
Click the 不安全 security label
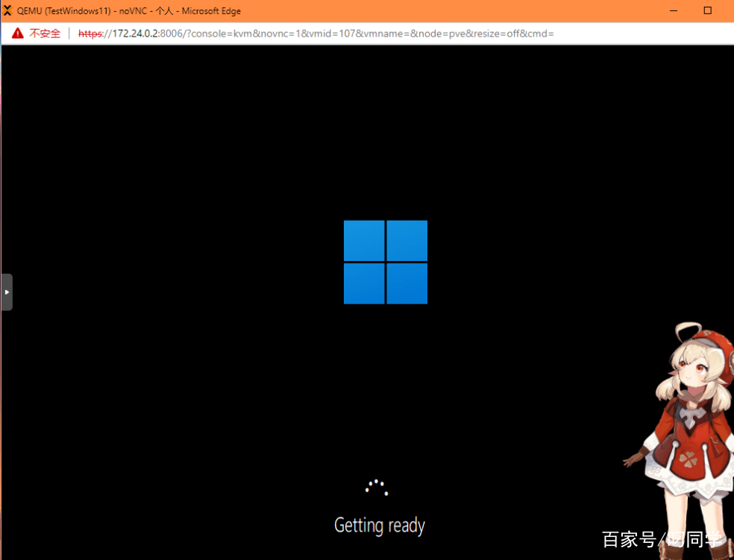(x=45, y=34)
